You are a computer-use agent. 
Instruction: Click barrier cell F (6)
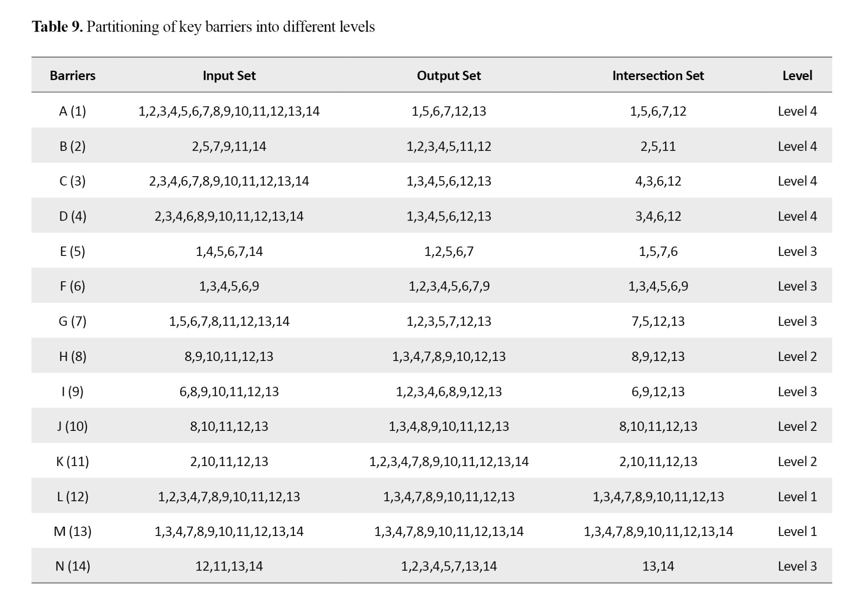pos(72,286)
